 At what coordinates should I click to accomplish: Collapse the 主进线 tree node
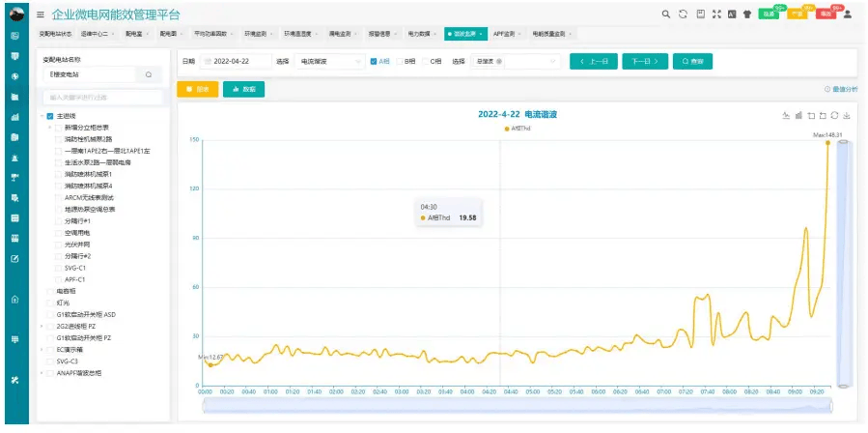(41, 116)
